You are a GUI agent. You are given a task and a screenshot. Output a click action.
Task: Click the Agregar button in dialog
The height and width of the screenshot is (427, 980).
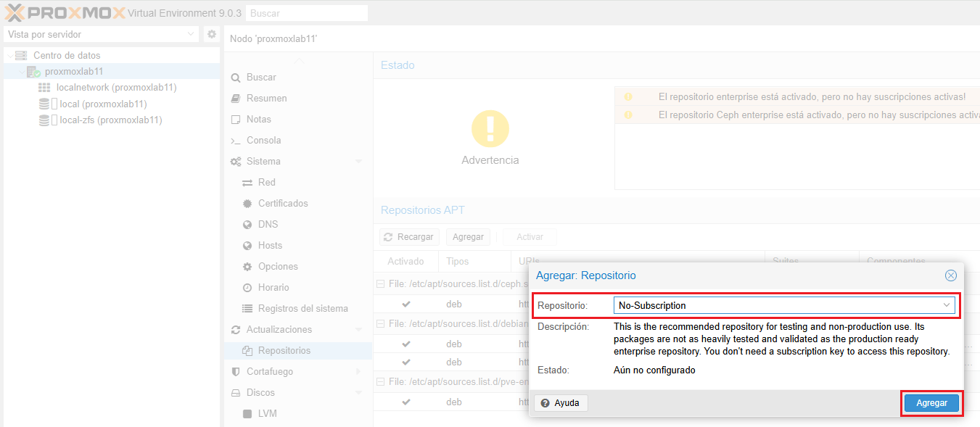click(x=931, y=402)
